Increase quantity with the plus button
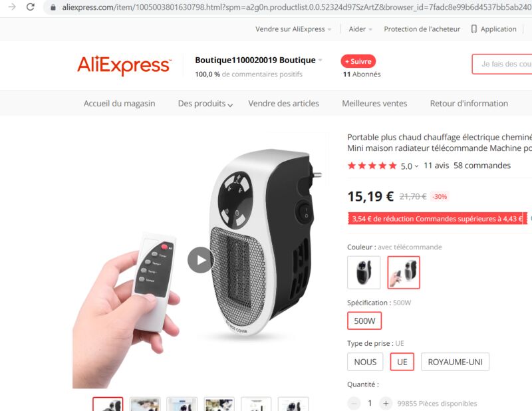 point(386,403)
